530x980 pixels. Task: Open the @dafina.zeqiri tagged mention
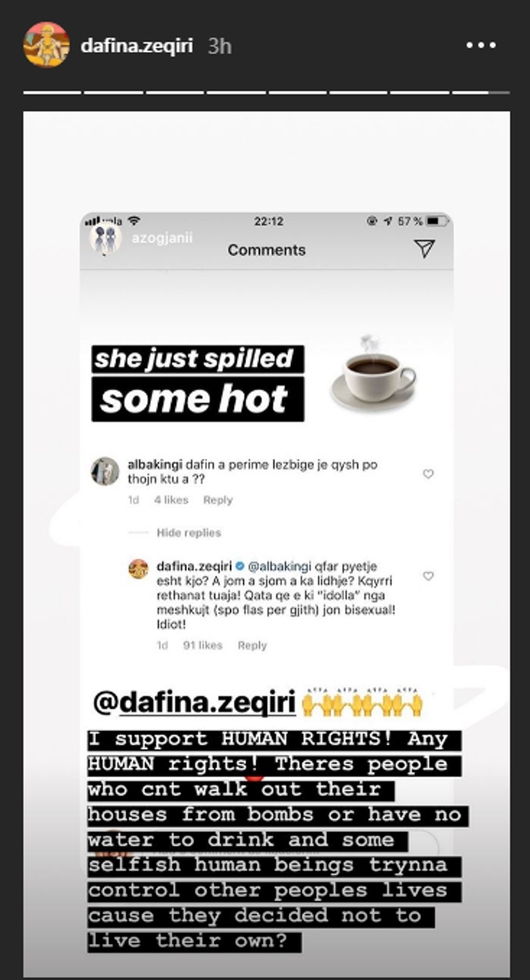[195, 703]
